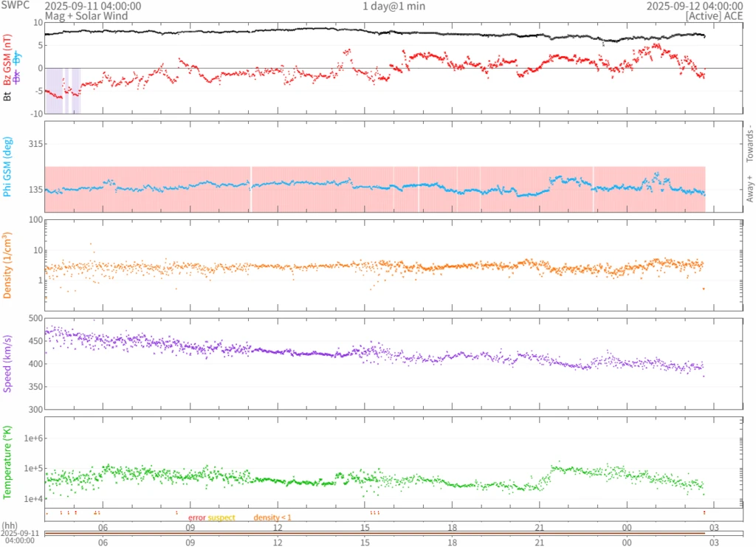The height and width of the screenshot is (547, 756).
Task: Click the red error legend label
Action: coord(196,517)
